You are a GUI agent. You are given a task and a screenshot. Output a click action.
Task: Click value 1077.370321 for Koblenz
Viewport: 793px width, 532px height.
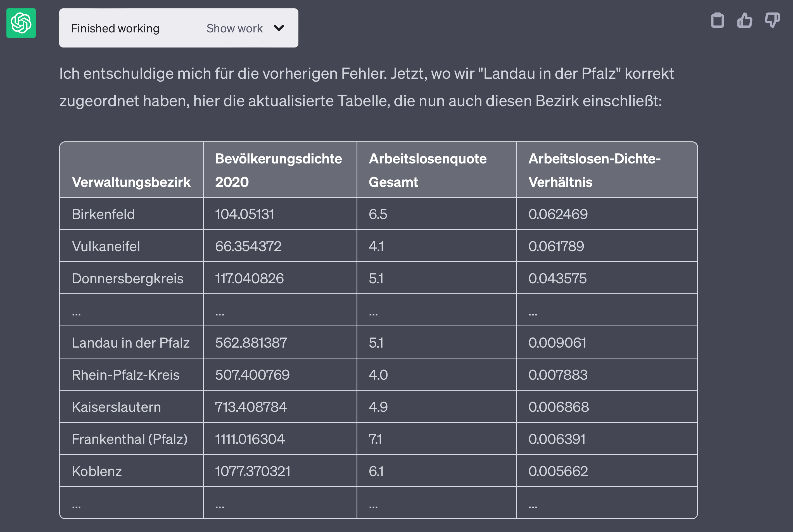click(x=252, y=471)
